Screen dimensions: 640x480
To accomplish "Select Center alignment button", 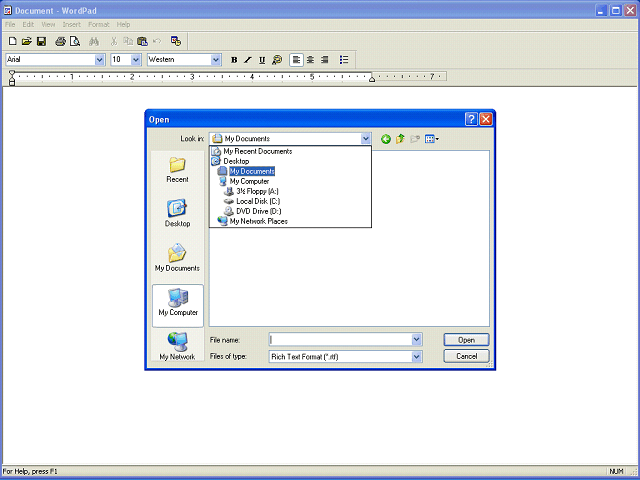I will point(311,60).
